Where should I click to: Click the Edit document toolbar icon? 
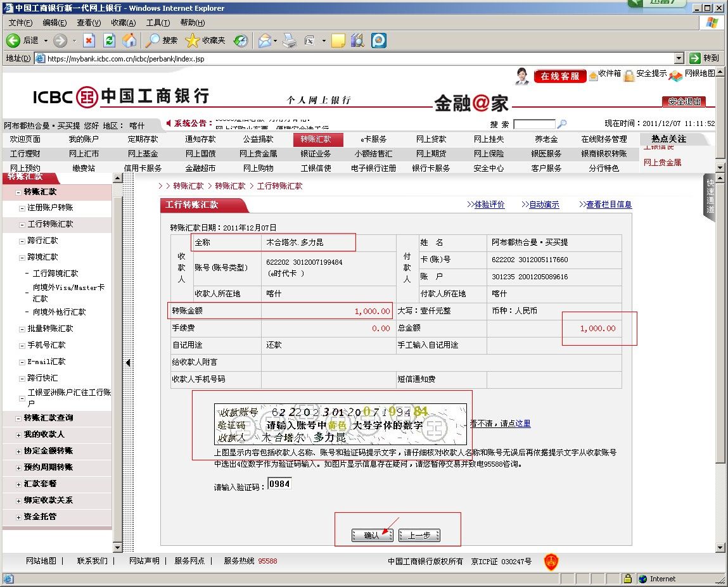(x=310, y=41)
